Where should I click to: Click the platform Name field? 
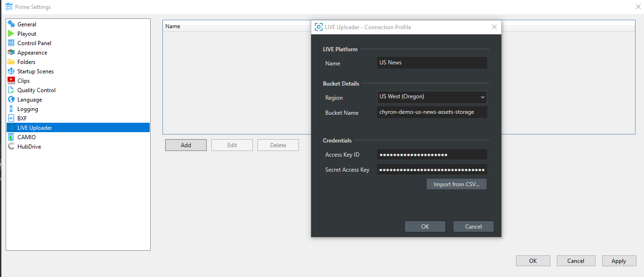pos(432,63)
